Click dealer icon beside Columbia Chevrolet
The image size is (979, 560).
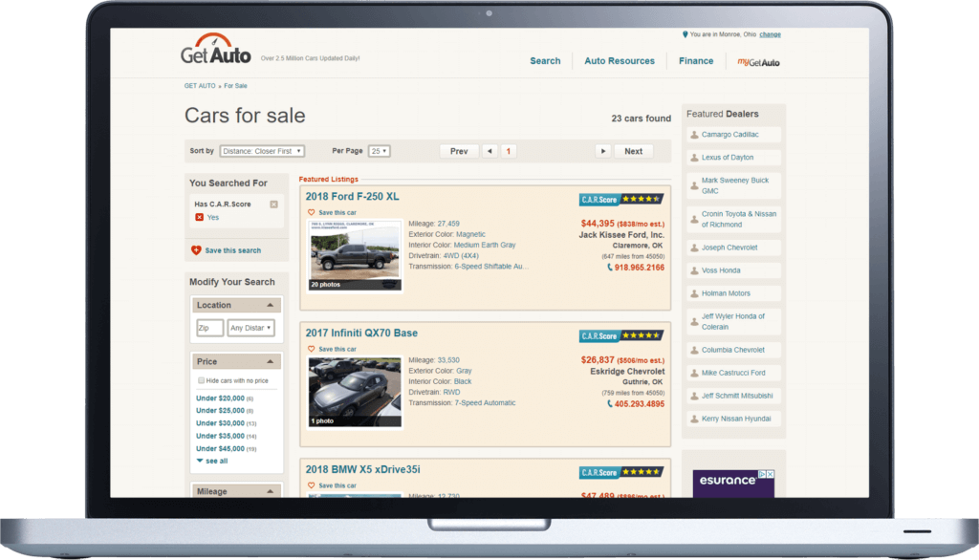(x=694, y=350)
